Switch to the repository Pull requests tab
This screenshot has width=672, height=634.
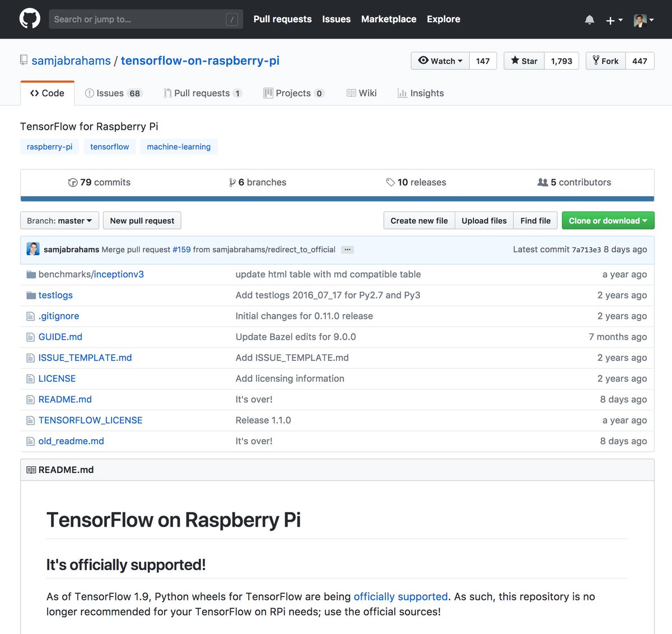[x=203, y=93]
